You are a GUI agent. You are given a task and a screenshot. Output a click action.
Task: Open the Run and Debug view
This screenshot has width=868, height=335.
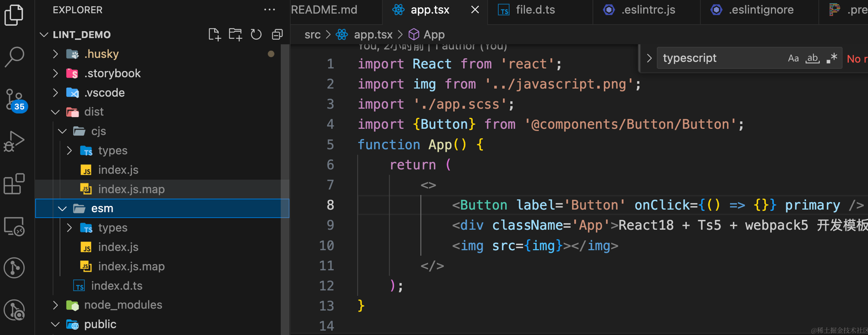click(x=14, y=141)
